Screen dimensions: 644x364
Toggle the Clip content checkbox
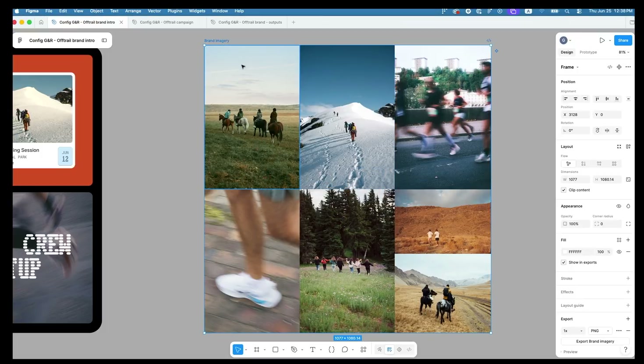click(564, 190)
